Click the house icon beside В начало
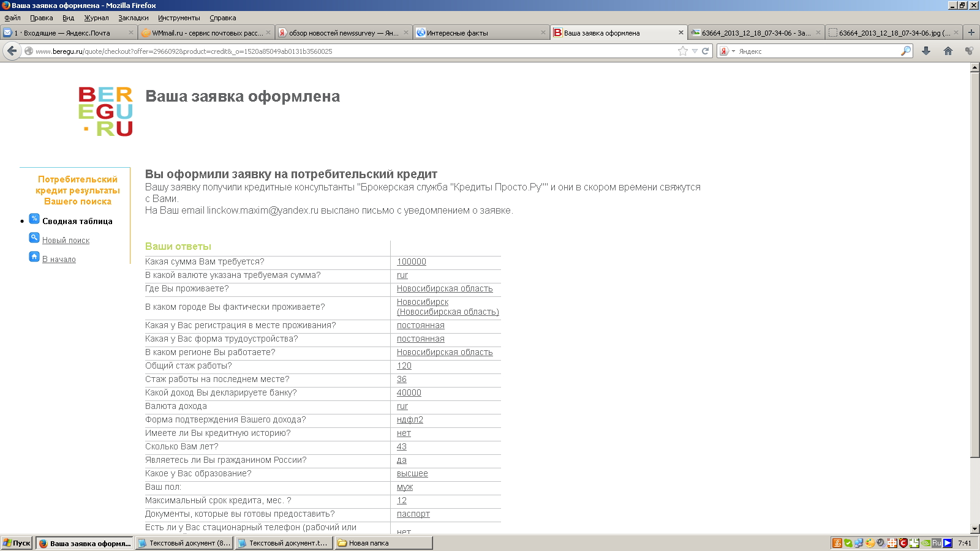This screenshot has height=551, width=980. (x=34, y=257)
